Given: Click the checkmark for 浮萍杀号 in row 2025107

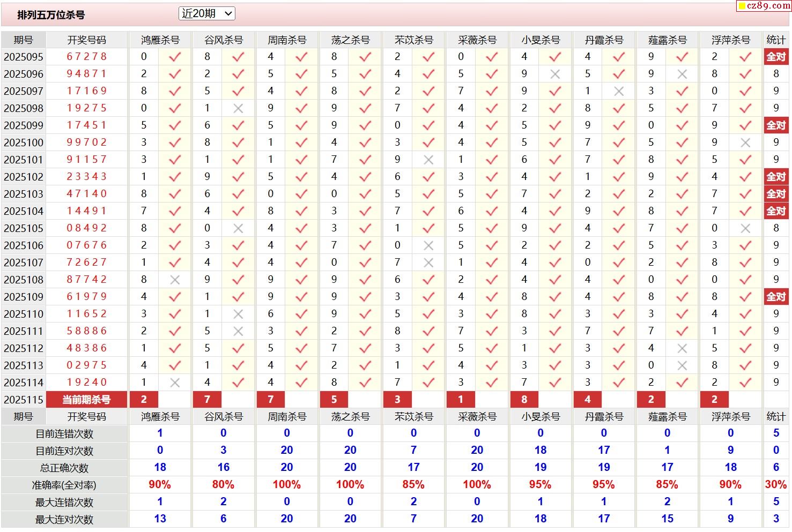Looking at the screenshot, I should tap(745, 263).
